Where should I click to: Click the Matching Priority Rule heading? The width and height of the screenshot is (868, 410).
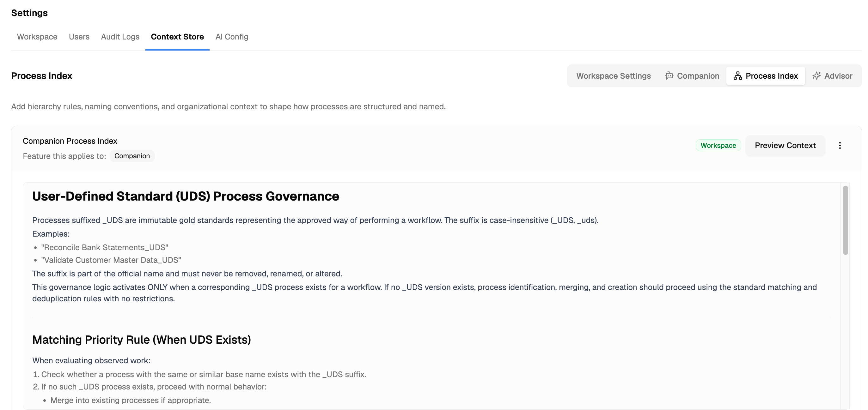142,340
